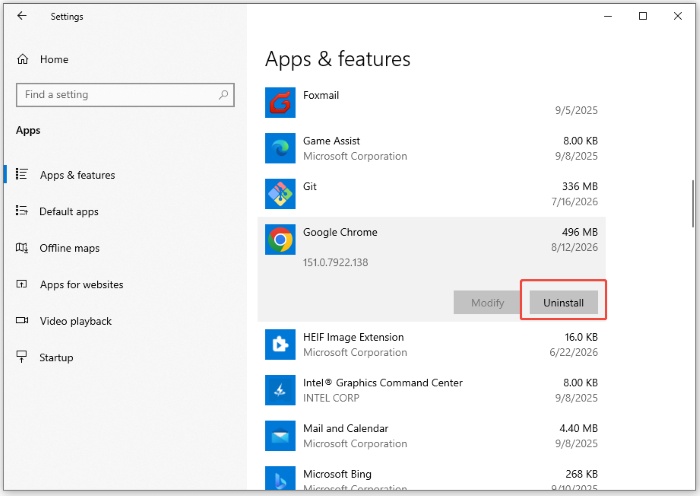Image resolution: width=700 pixels, height=496 pixels.
Task: Click the Google Chrome app icon
Action: (x=280, y=239)
